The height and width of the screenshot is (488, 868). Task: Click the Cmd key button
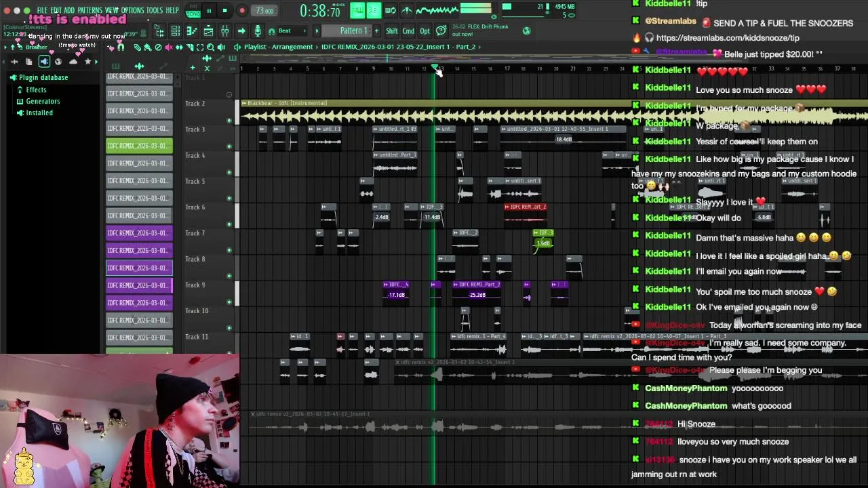point(408,30)
